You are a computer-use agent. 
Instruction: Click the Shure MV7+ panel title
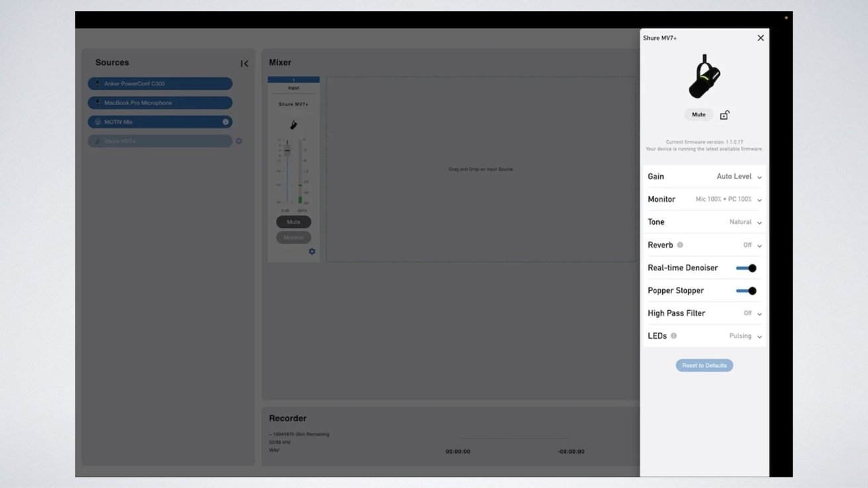tap(660, 38)
